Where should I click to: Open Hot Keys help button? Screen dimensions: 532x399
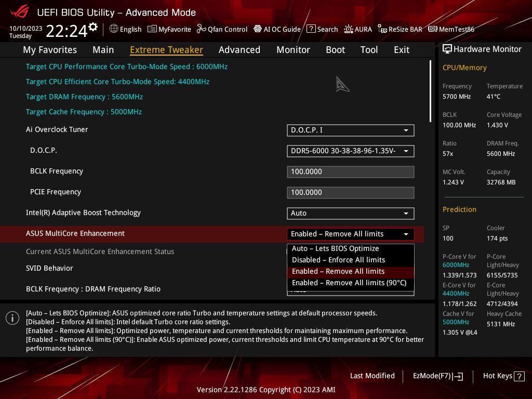(503, 376)
